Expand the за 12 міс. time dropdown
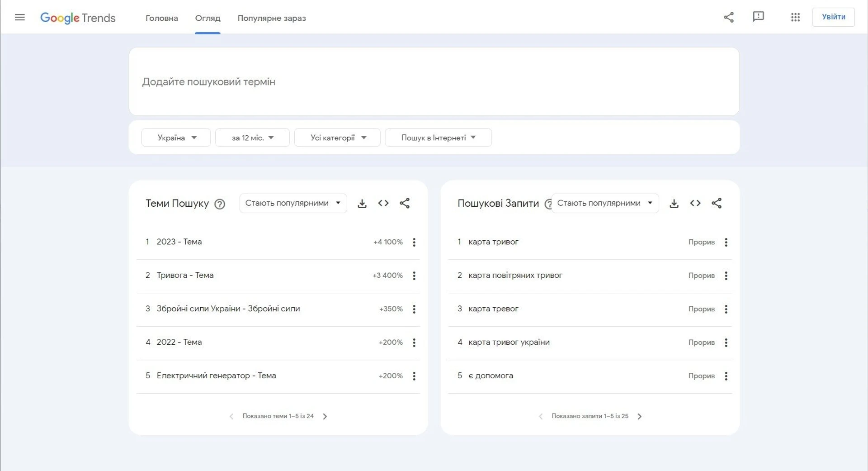The image size is (868, 471). tap(252, 138)
